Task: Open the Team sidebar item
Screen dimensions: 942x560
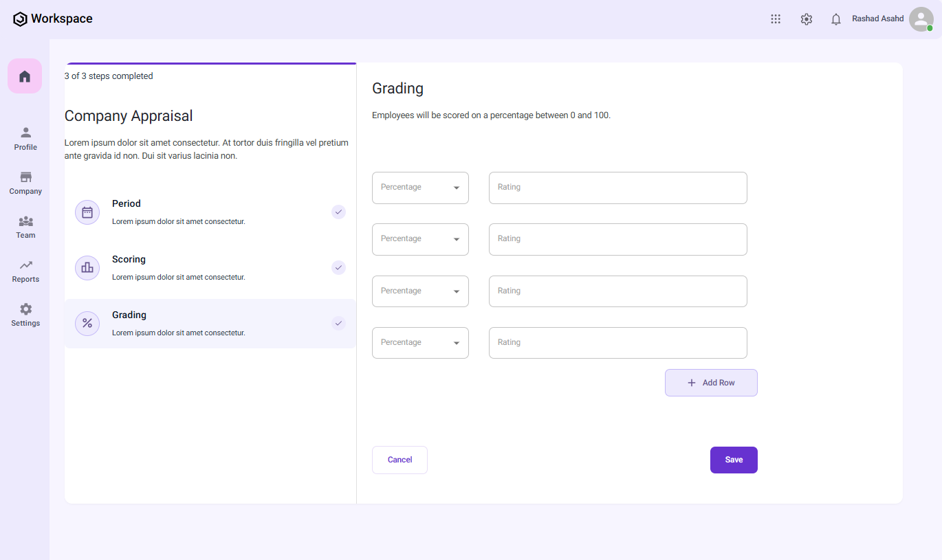Action: pyautogui.click(x=25, y=227)
